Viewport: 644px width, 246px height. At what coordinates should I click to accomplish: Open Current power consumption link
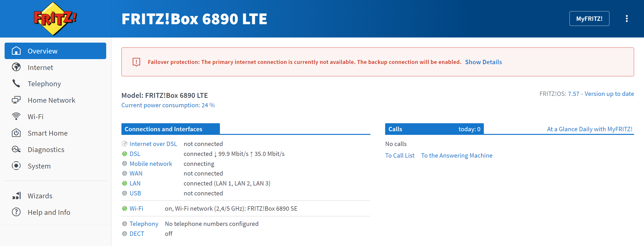(168, 105)
